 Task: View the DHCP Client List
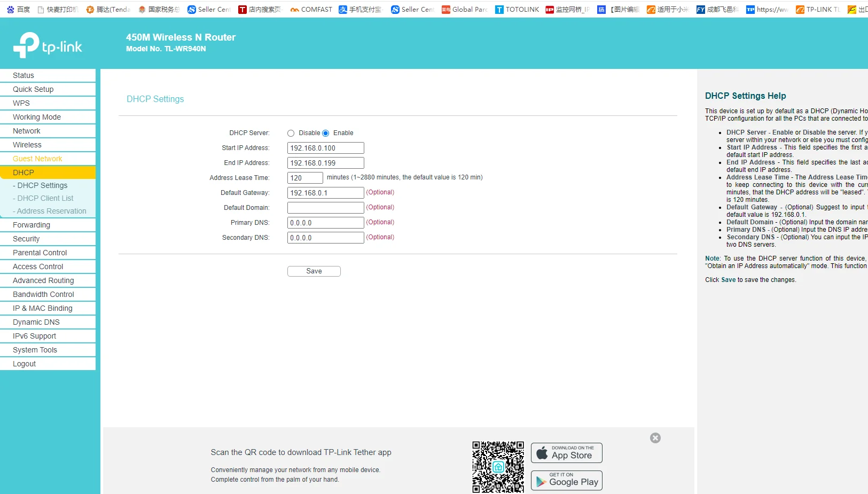pos(48,198)
